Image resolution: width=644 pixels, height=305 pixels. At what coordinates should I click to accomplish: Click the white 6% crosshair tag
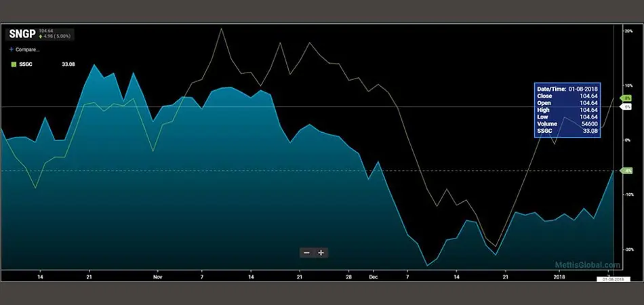pos(627,106)
